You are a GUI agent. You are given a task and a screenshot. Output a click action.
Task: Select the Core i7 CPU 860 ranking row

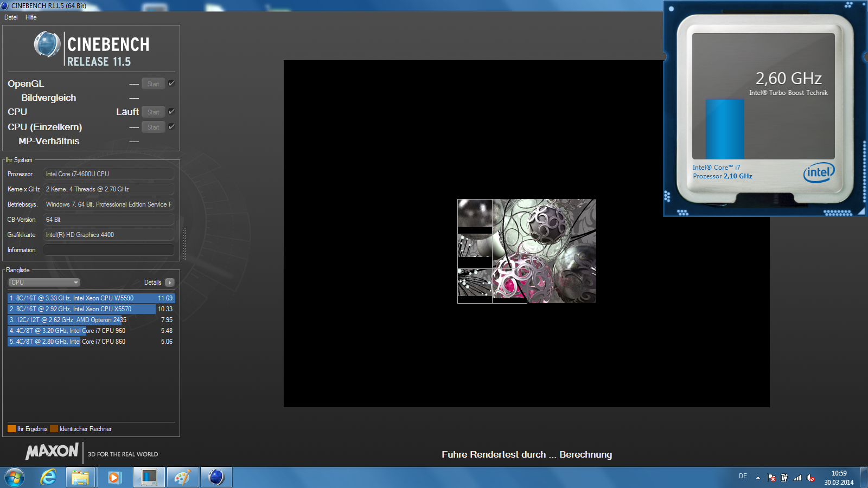(91, 342)
